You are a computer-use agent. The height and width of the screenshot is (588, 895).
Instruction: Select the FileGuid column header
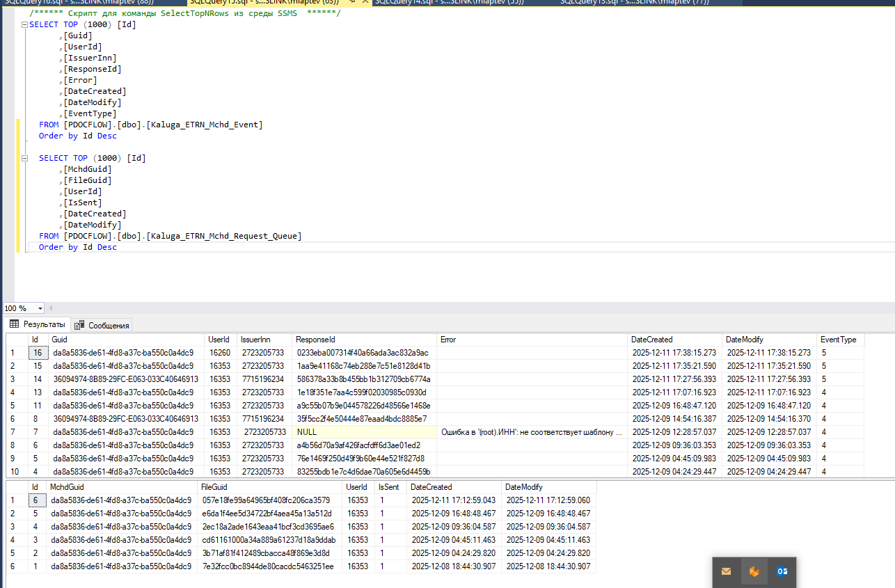[x=270, y=487]
